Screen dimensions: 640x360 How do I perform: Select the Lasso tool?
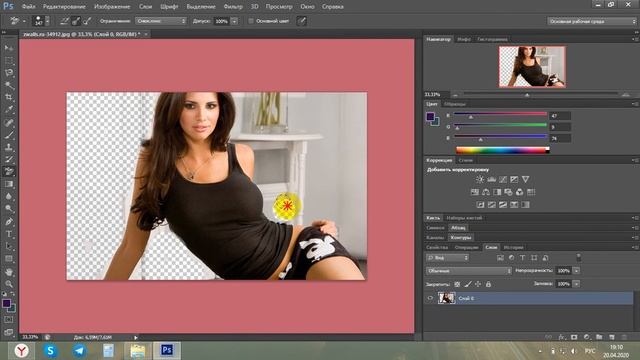point(9,73)
